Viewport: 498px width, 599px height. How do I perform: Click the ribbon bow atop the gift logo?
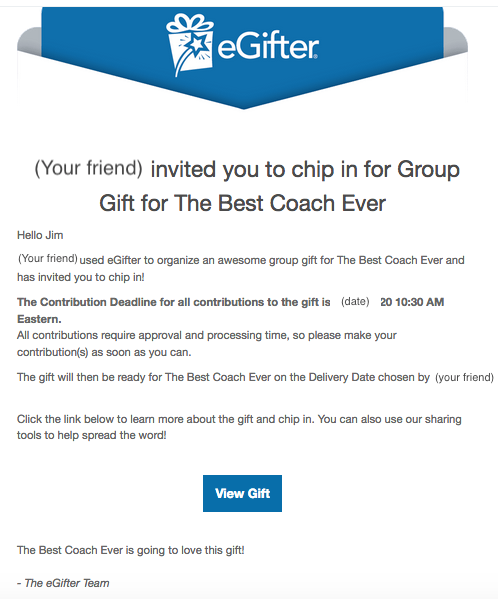[190, 23]
